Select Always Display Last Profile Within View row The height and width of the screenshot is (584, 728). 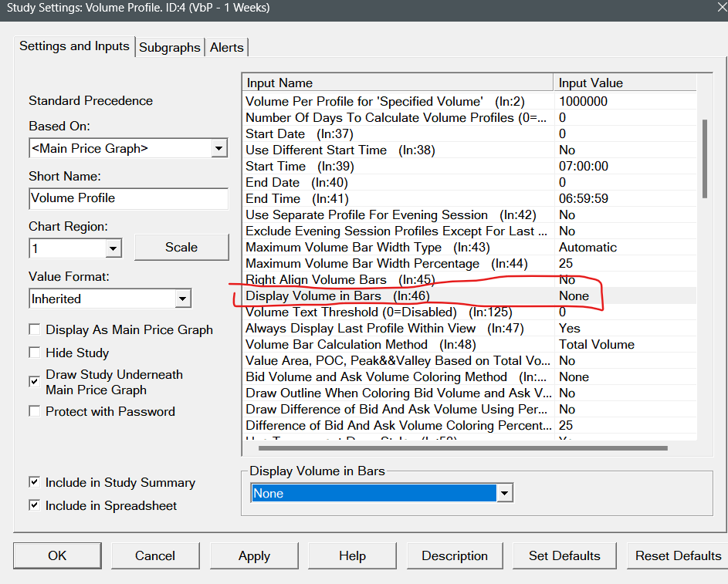470,329
